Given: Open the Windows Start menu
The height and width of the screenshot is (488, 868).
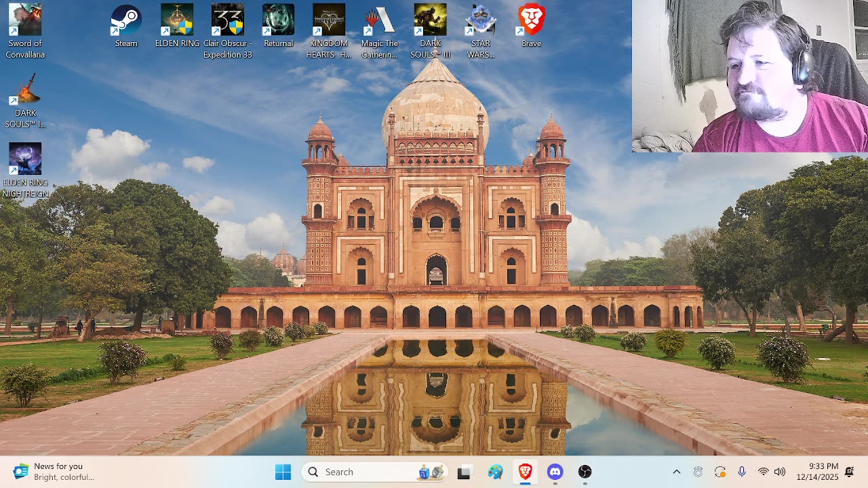Looking at the screenshot, I should (283, 472).
